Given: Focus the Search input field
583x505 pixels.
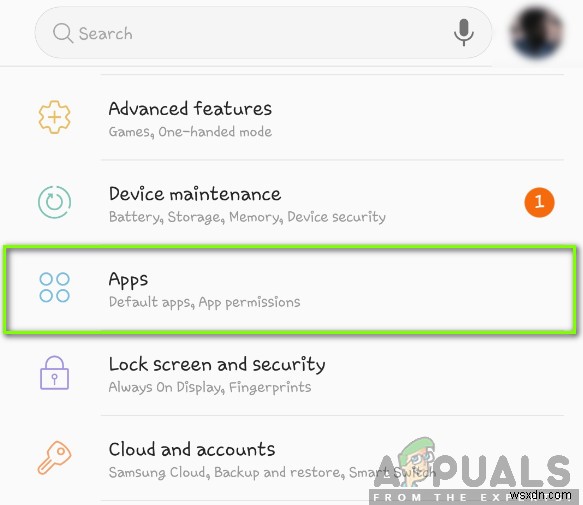Looking at the screenshot, I should coord(263,33).
